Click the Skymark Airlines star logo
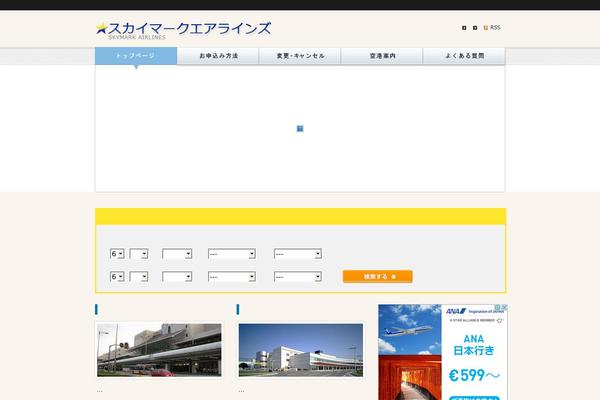The image size is (600, 400). (102, 29)
